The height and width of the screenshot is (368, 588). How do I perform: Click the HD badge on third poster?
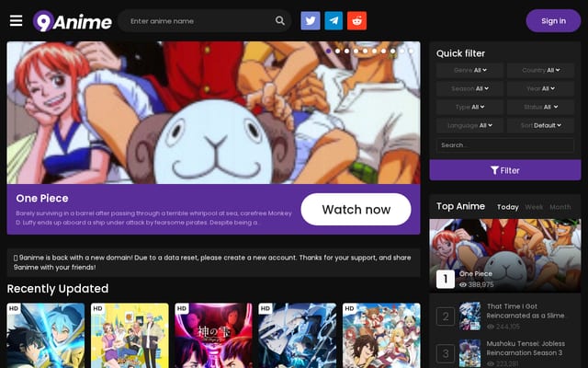point(182,308)
